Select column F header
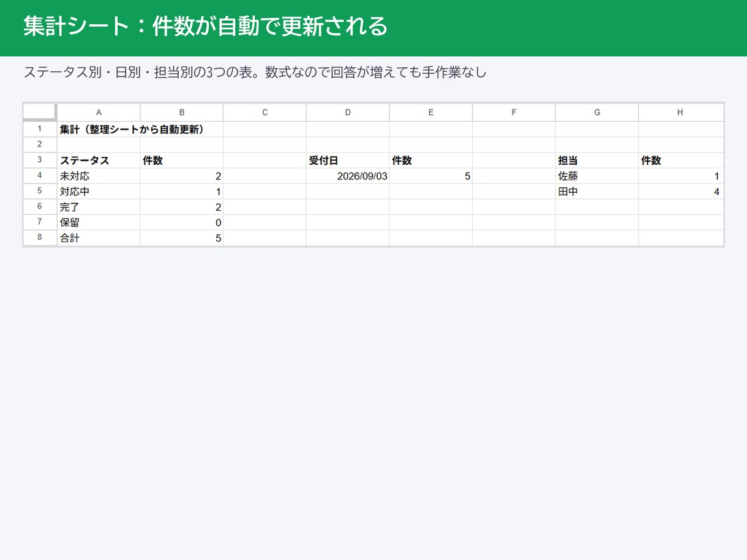Image resolution: width=747 pixels, height=560 pixels. coord(514,113)
